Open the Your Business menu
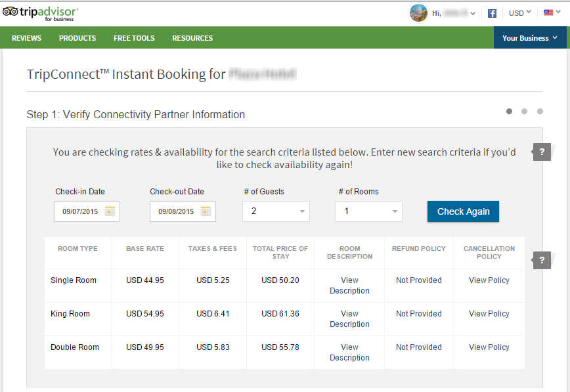Screen dimensions: 570x392 pyautogui.click(x=530, y=38)
